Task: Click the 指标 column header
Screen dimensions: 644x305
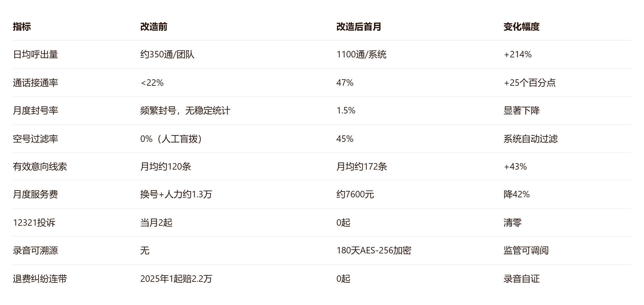Action: (x=22, y=27)
